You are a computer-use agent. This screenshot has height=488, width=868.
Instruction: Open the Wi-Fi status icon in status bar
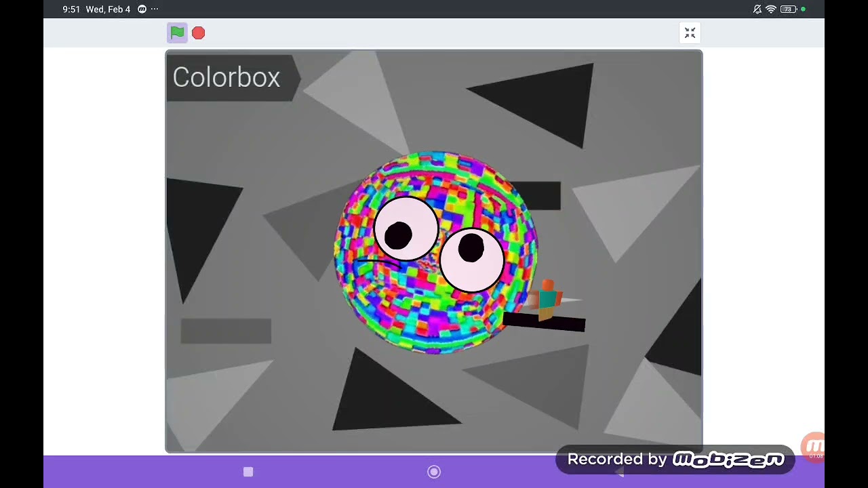(770, 9)
